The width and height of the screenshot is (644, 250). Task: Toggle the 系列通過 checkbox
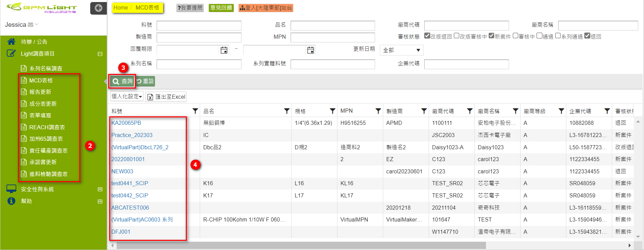pyautogui.click(x=558, y=36)
